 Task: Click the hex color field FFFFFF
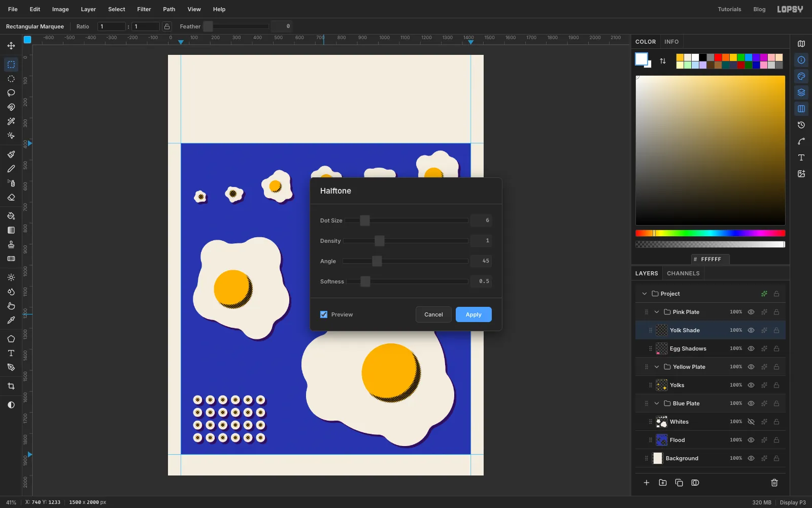coord(710,259)
